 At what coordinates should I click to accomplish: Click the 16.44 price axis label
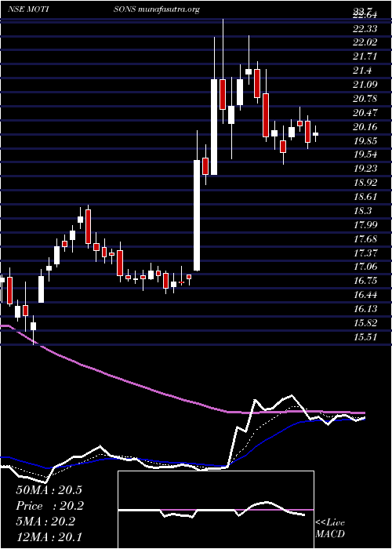[366, 295]
